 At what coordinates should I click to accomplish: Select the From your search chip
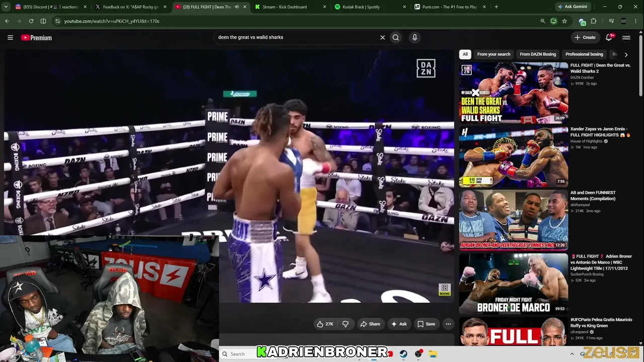[494, 54]
